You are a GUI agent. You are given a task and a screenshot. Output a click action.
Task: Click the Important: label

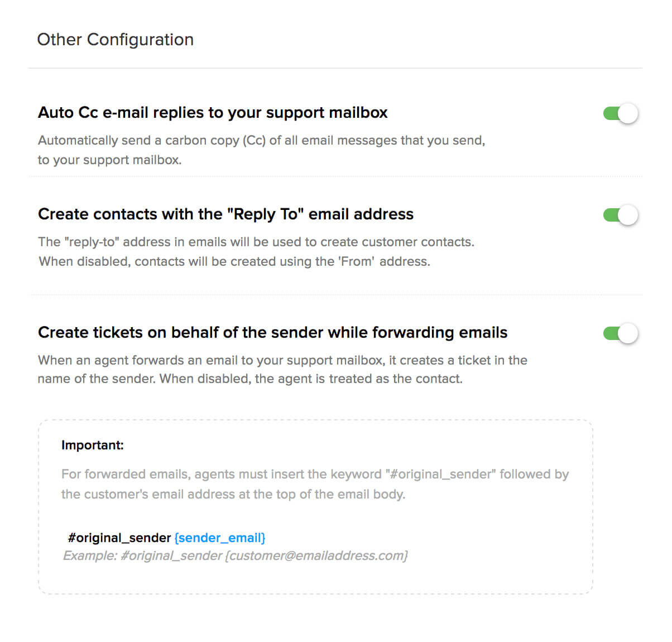(92, 445)
